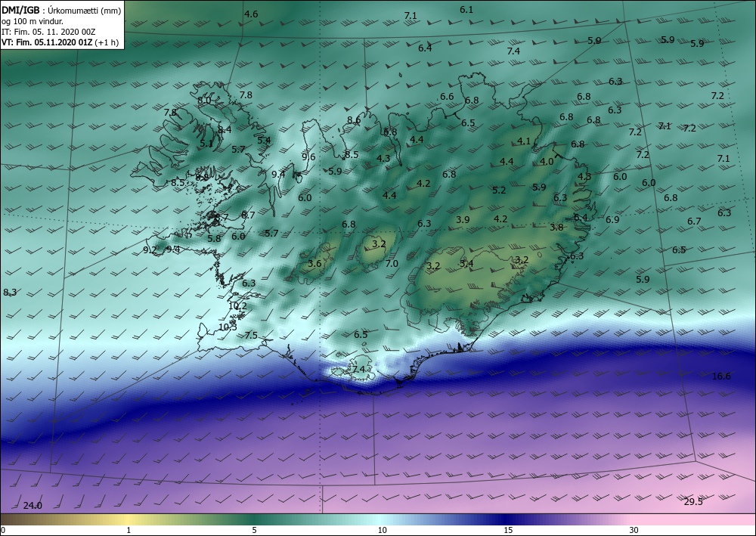The image size is (756, 536).
Task: Click the 'og 100 m vindur.' legend line
Action: tap(31, 21)
